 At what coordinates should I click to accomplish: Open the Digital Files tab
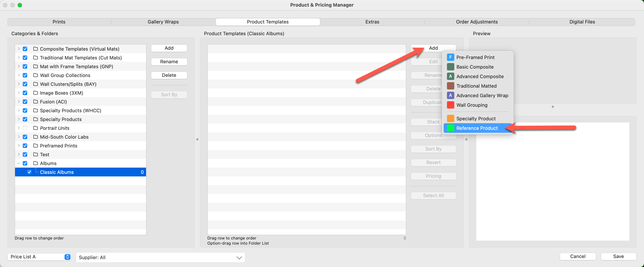[582, 22]
